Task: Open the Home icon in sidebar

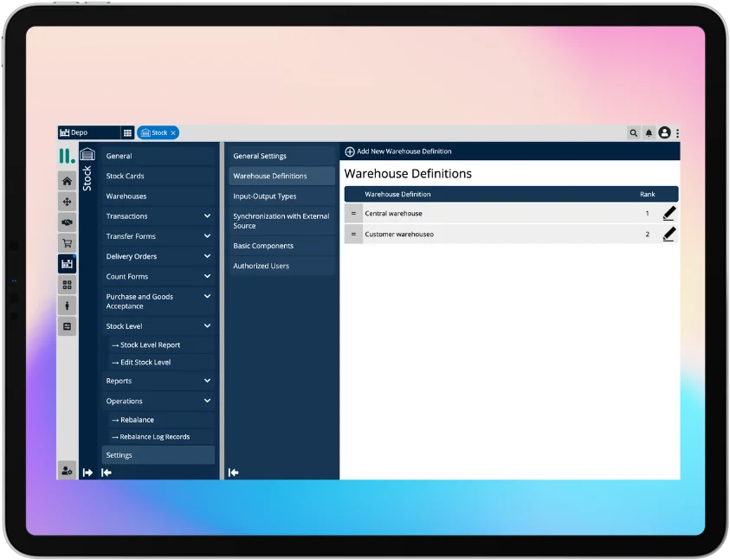Action: coord(67,181)
